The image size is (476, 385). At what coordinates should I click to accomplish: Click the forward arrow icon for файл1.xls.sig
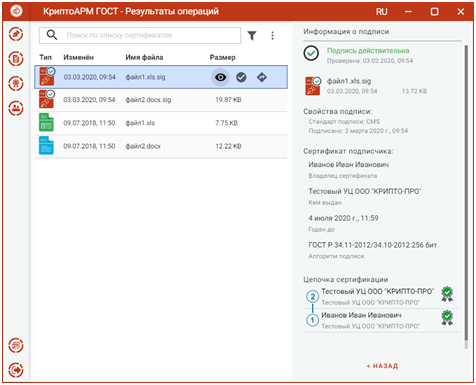tap(262, 77)
